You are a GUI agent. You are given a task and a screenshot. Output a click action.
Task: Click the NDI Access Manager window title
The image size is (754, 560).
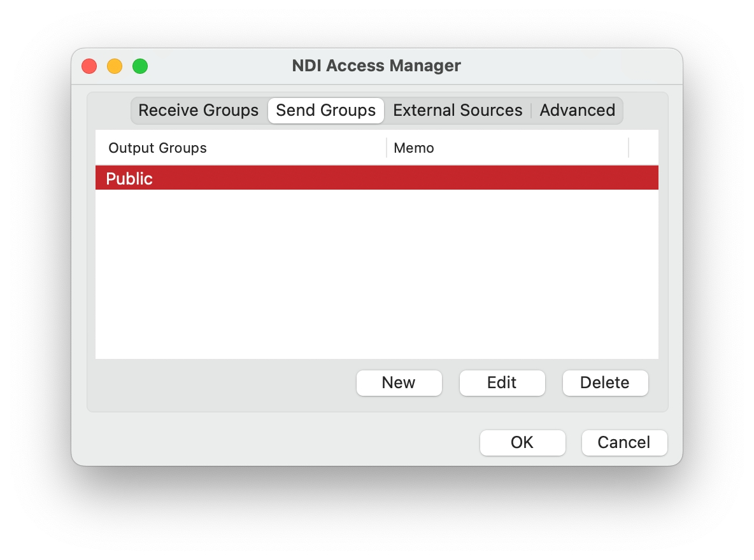376,66
